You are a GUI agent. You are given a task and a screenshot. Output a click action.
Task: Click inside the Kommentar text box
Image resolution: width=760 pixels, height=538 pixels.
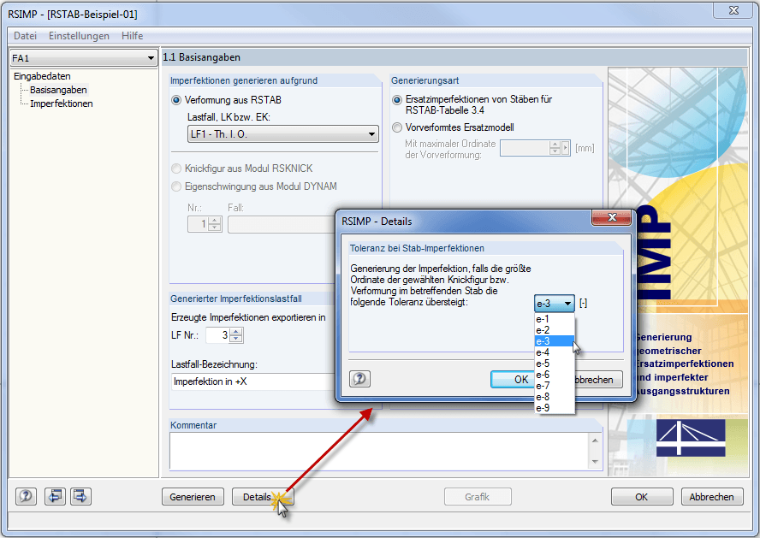pos(379,451)
